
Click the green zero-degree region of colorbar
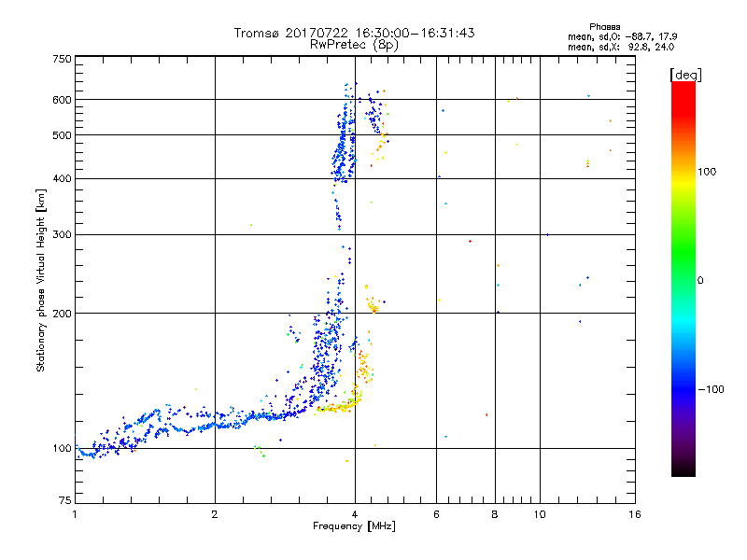684,279
